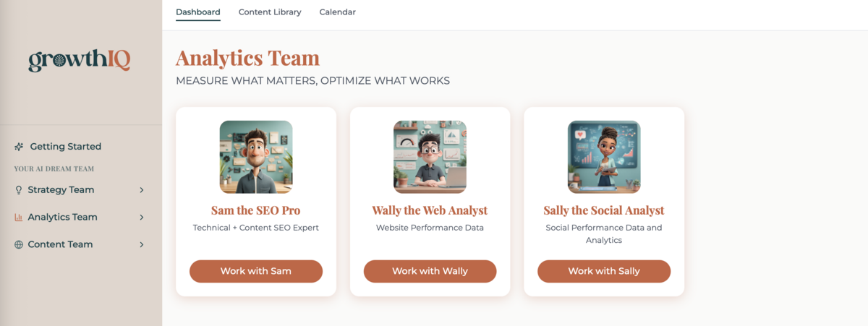Open Getting Started in the sidebar
The height and width of the screenshot is (326, 868).
tap(65, 147)
